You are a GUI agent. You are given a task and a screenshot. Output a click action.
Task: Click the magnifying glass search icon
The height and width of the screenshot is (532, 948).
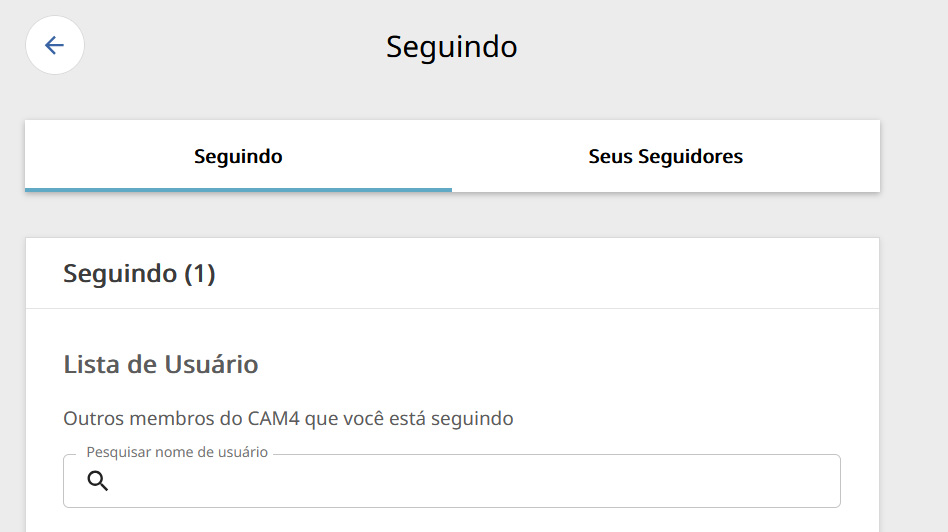coord(97,481)
